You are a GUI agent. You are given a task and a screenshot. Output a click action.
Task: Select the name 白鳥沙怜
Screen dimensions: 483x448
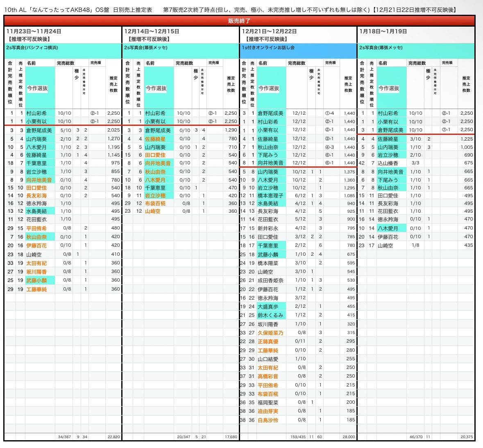[268, 420]
